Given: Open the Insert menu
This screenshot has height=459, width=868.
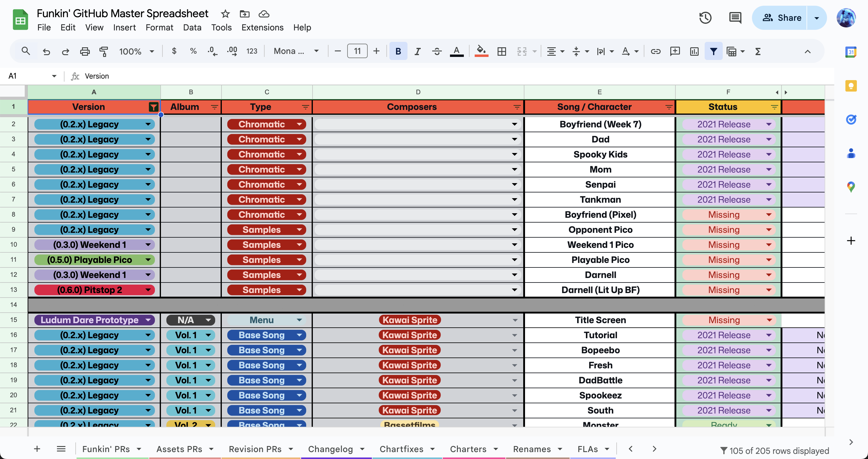Looking at the screenshot, I should 124,27.
